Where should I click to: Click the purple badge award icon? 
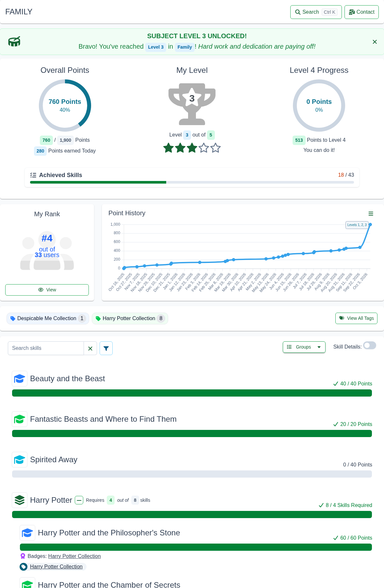tap(23, 556)
